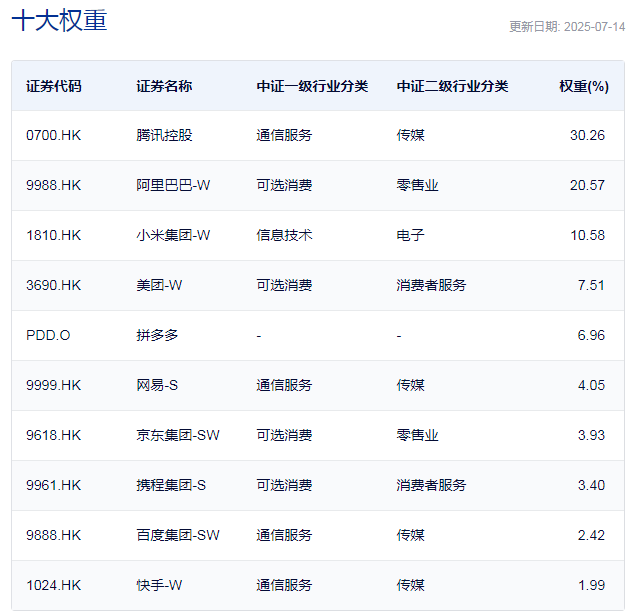629x616 pixels.
Task: Select 携程集团-S row name
Action: click(x=171, y=485)
